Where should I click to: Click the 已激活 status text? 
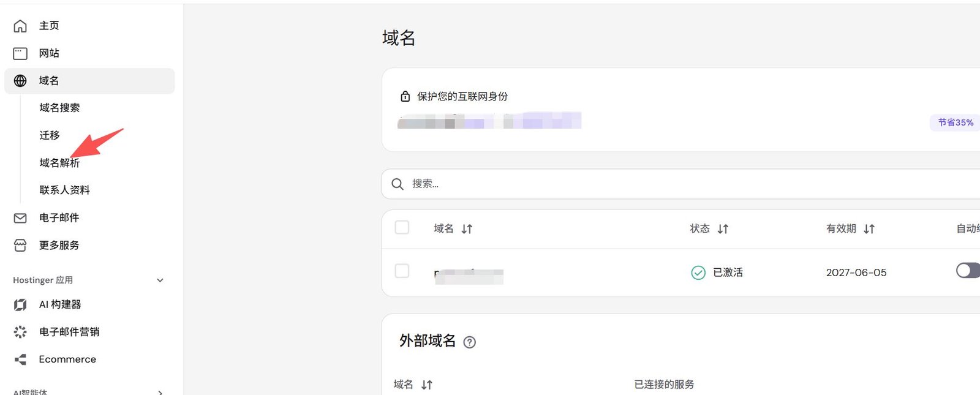(x=728, y=273)
